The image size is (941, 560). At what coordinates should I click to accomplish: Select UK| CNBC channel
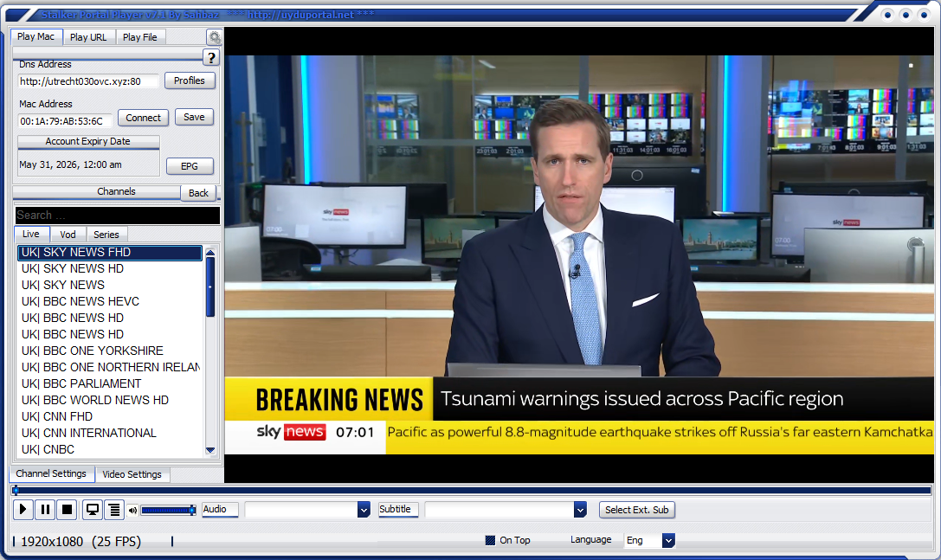(x=110, y=449)
